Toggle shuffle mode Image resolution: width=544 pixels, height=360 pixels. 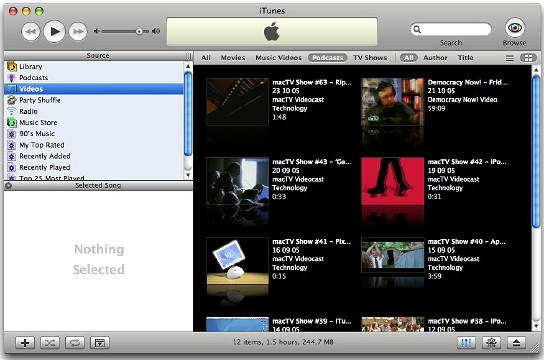click(x=50, y=343)
